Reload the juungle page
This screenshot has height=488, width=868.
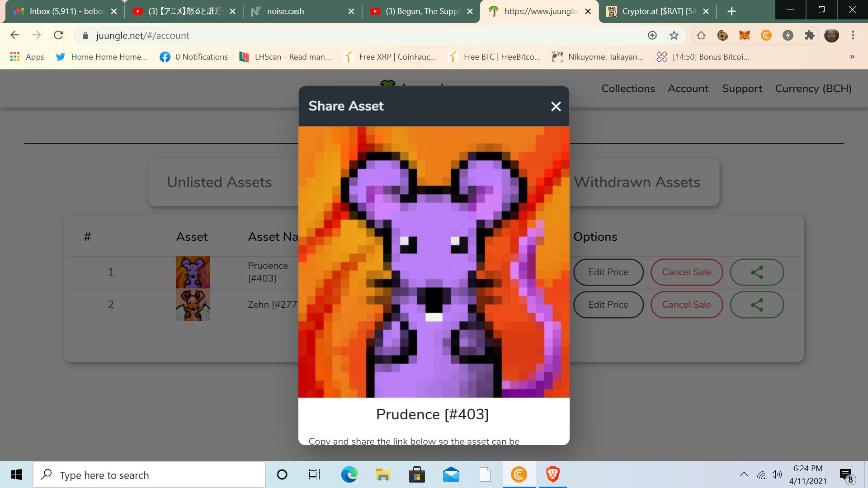[58, 35]
